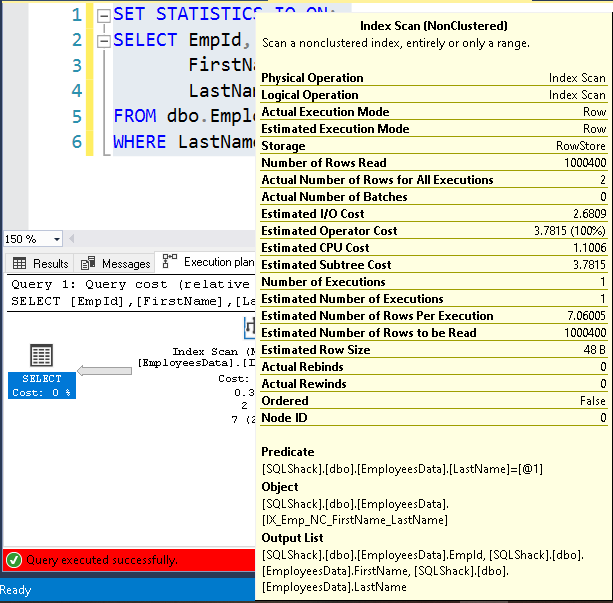This screenshot has width=613, height=603.
Task: Switch to the Messages tab
Action: click(115, 264)
